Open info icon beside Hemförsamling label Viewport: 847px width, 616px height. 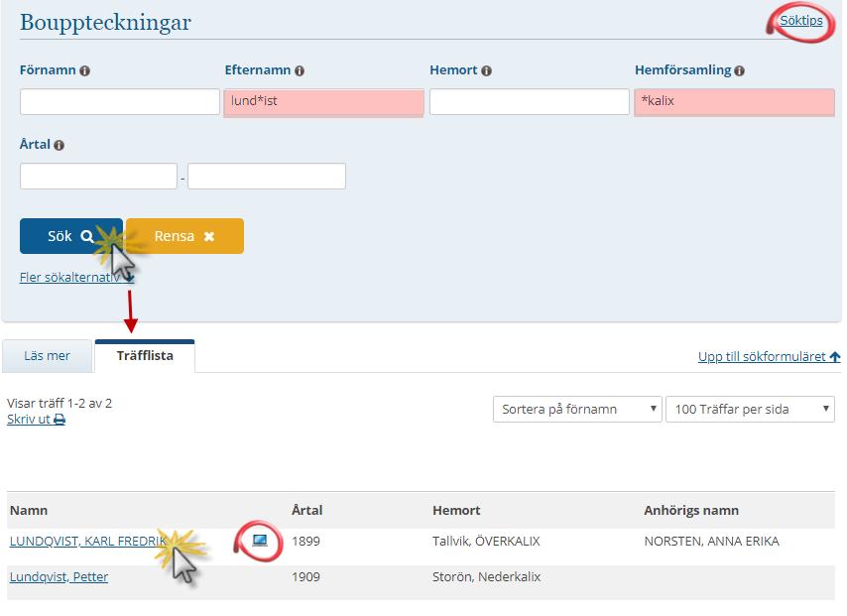740,70
